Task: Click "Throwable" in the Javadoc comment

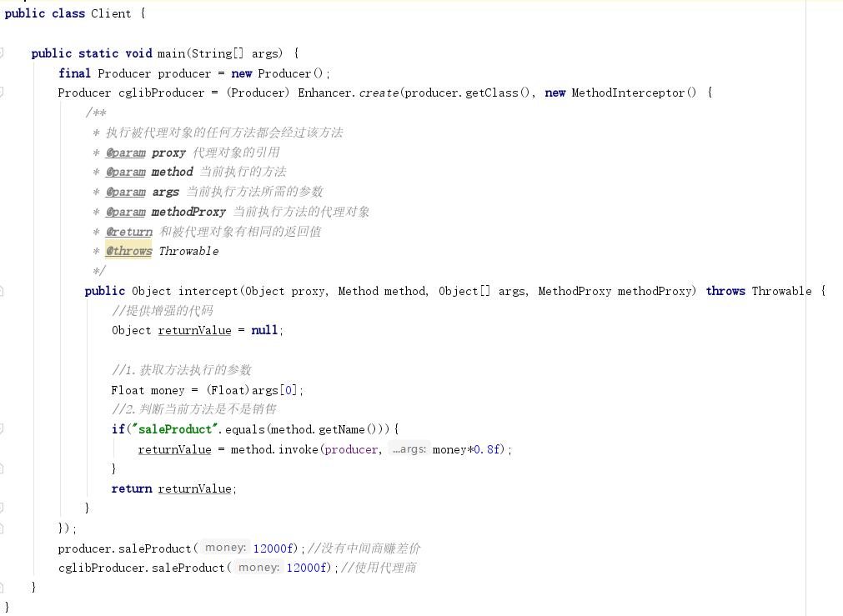Action: 188,251
